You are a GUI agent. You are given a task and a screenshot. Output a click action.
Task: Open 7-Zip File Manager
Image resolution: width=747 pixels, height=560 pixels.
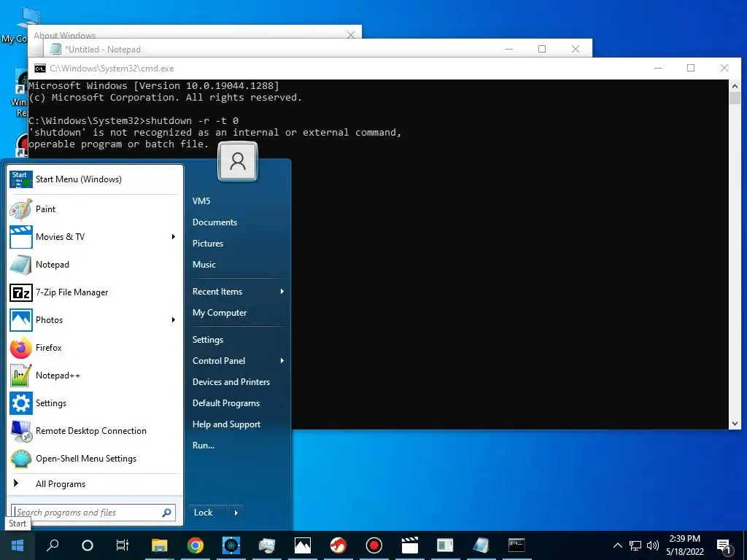click(94, 292)
